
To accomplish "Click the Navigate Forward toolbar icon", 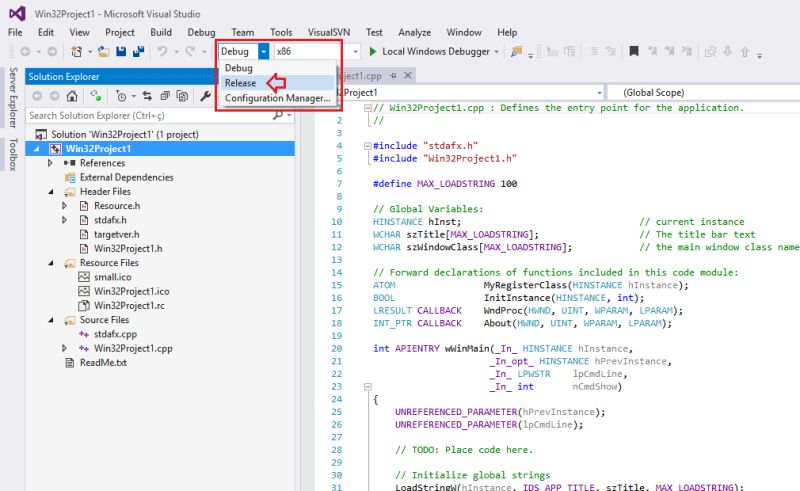I will click(52, 52).
